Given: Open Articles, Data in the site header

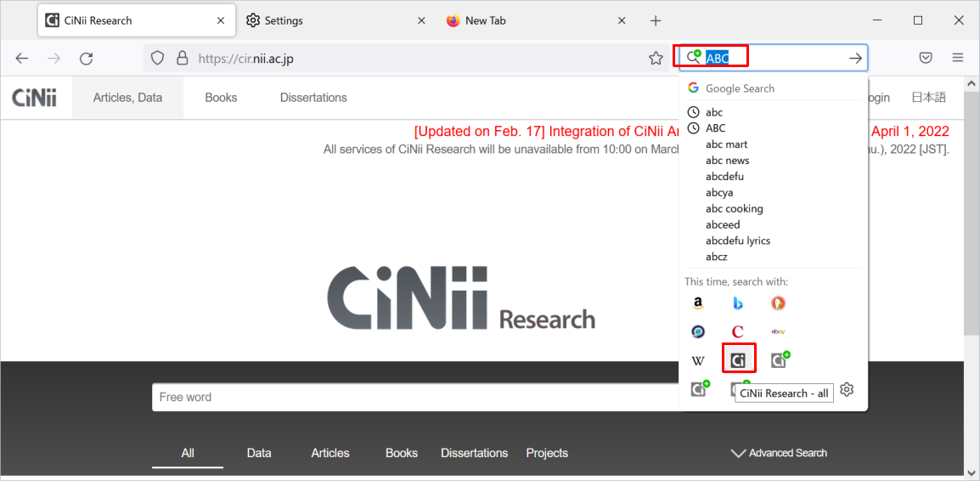Looking at the screenshot, I should [127, 98].
